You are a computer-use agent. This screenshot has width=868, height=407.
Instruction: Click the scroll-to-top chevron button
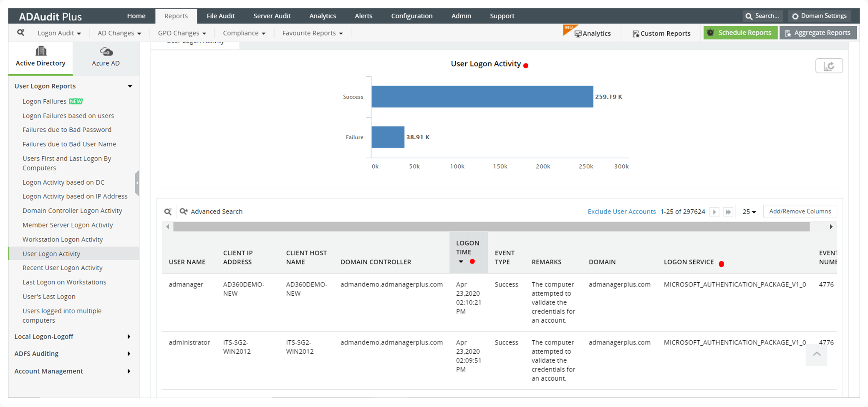[817, 354]
